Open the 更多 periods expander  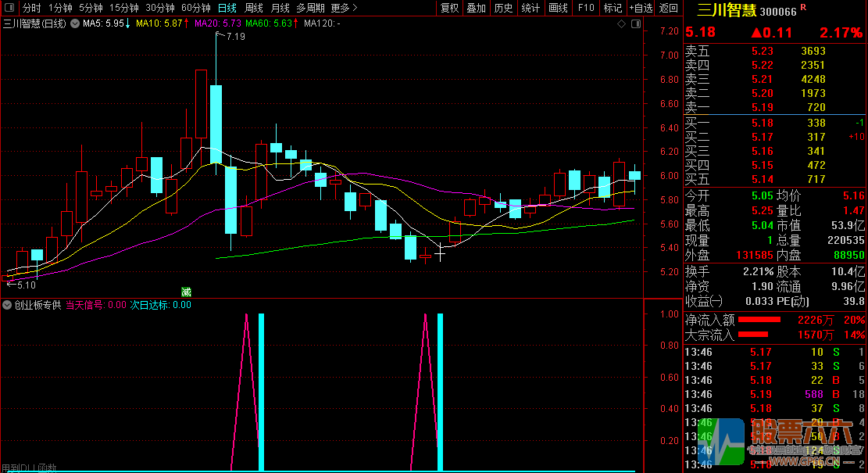coord(344,8)
